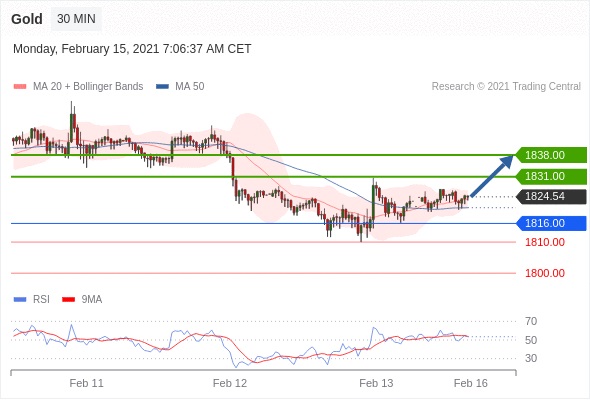Screen dimensions: 590x400
Task: Click the blue 1816.00 pivot tag
Action: tap(551, 223)
